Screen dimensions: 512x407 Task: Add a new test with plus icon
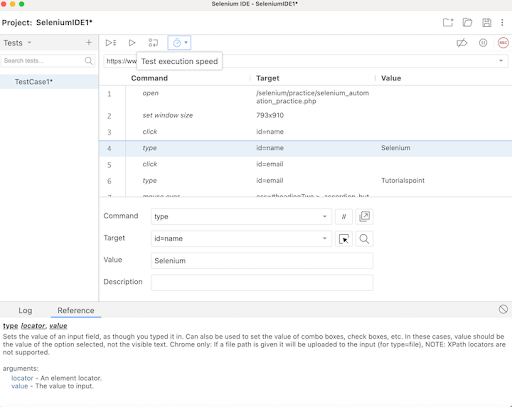pyautogui.click(x=89, y=43)
